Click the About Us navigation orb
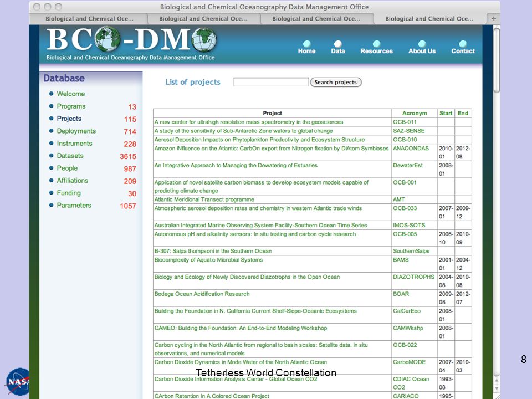Screen dimensions: 532x399 [x=422, y=44]
